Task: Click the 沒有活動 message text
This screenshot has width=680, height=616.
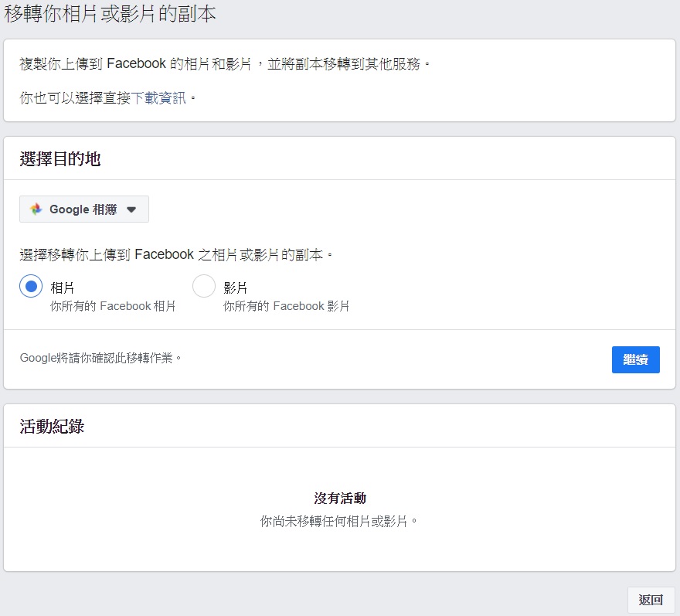Action: (x=340, y=498)
